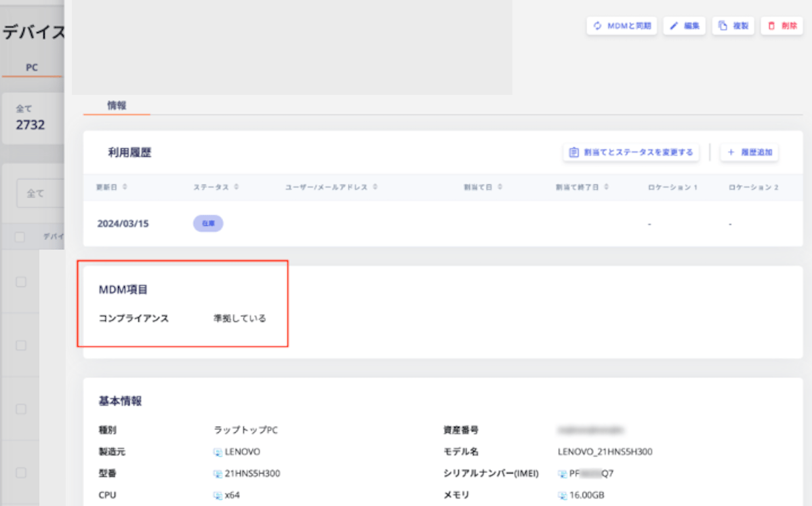Click the 在庫 status badge
The image size is (812, 506).
208,223
